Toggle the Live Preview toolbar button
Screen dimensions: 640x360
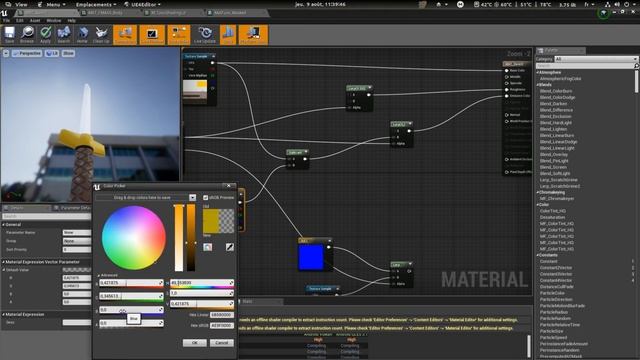pos(152,35)
